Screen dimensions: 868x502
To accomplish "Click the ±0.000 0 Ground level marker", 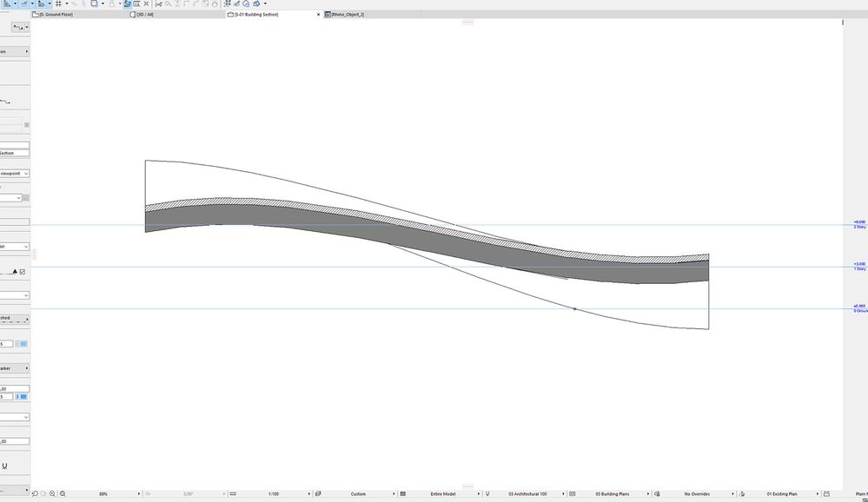I will 859,308.
